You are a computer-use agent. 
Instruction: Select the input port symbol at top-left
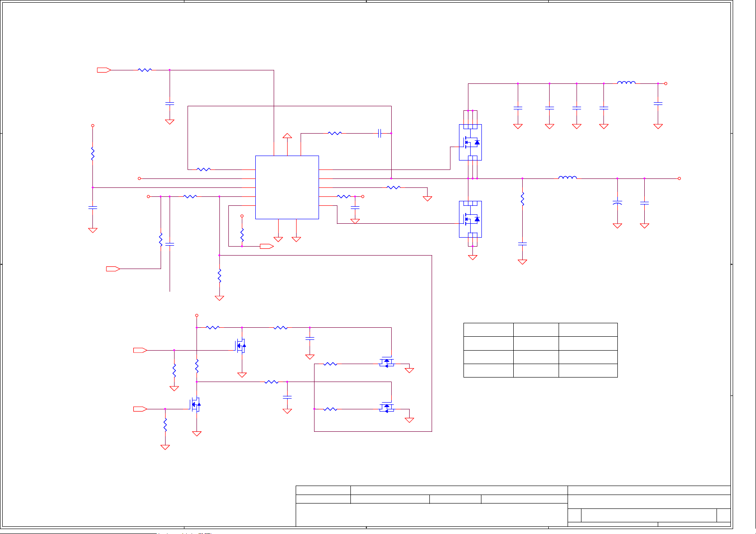104,70
